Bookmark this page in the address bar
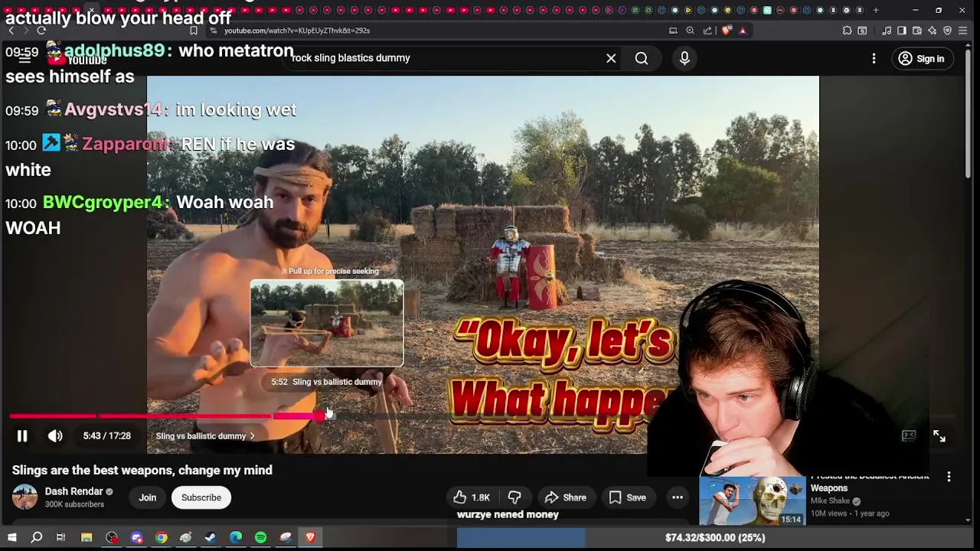Image resolution: width=980 pixels, height=551 pixels. [194, 31]
